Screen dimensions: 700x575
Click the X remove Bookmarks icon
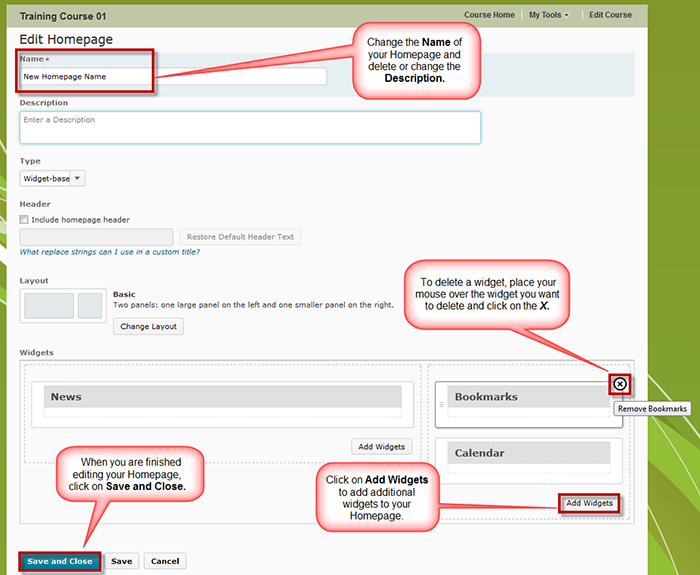coord(620,384)
